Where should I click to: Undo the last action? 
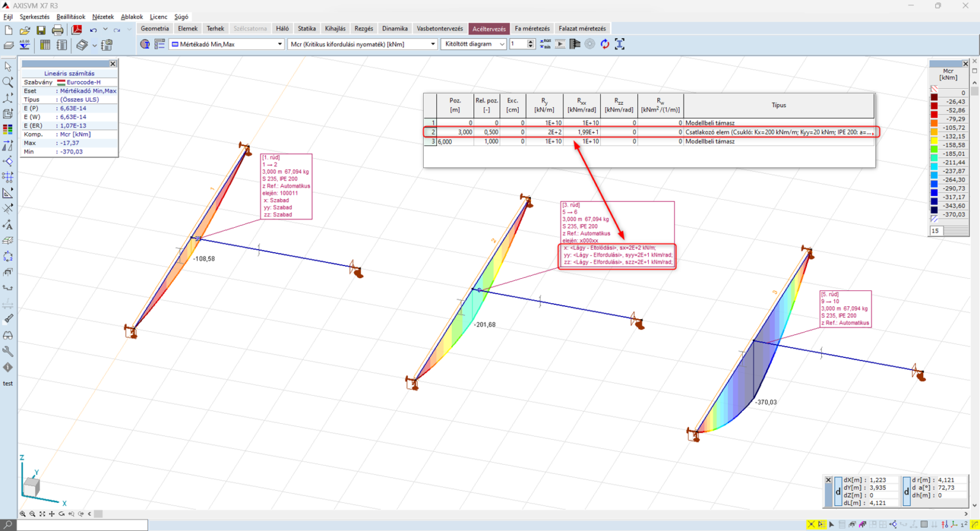tap(93, 29)
